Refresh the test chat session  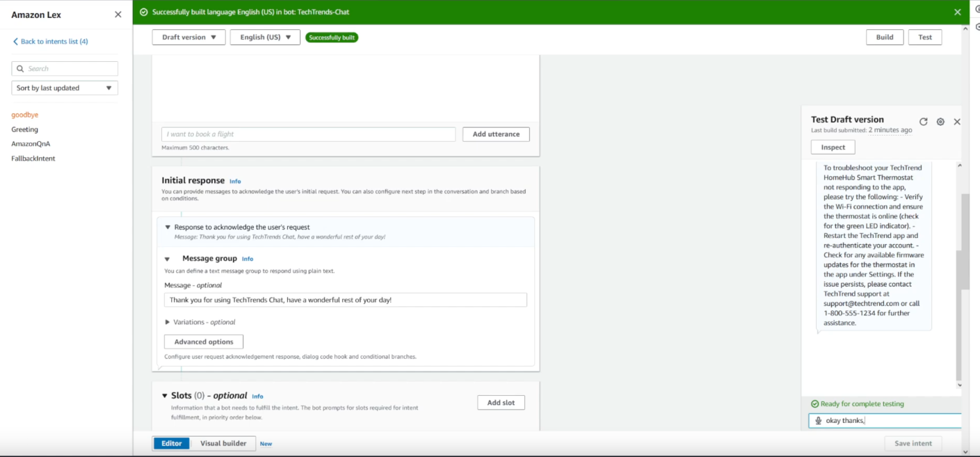tap(923, 122)
